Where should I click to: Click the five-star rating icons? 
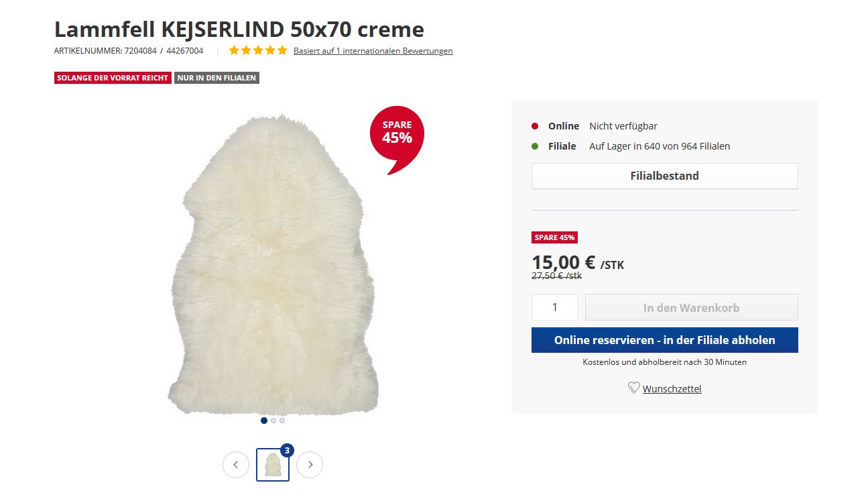coord(258,50)
